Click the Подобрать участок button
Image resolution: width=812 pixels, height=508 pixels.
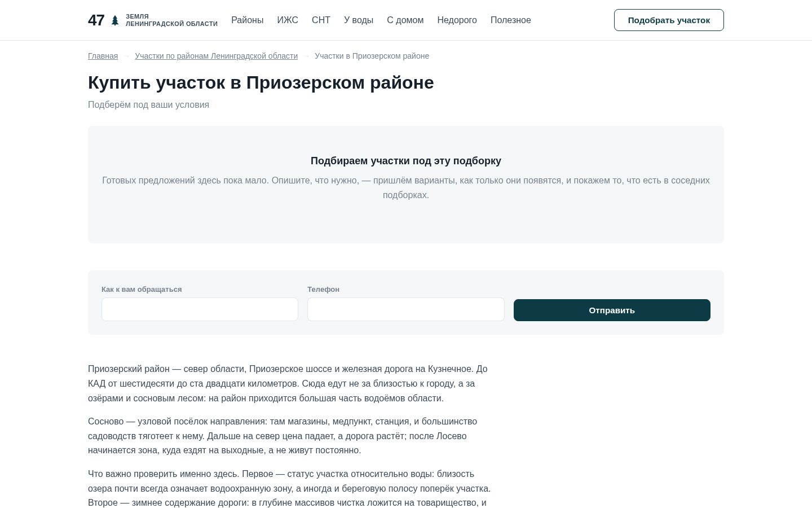pos(669,20)
